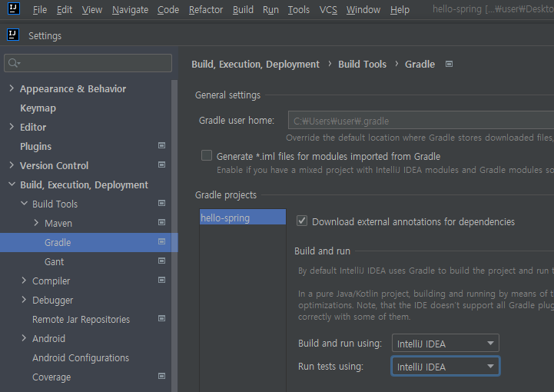Enable Generate *.iml files for Gradle modules
Viewport: 554px width, 392px height.
(207, 155)
